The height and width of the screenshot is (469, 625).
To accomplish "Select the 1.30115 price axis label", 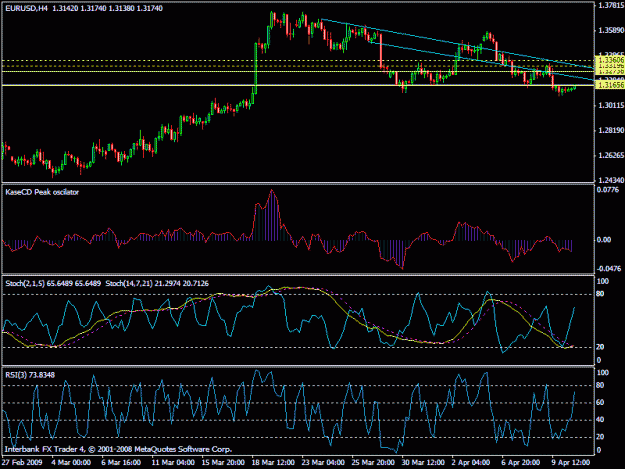I will [x=611, y=105].
